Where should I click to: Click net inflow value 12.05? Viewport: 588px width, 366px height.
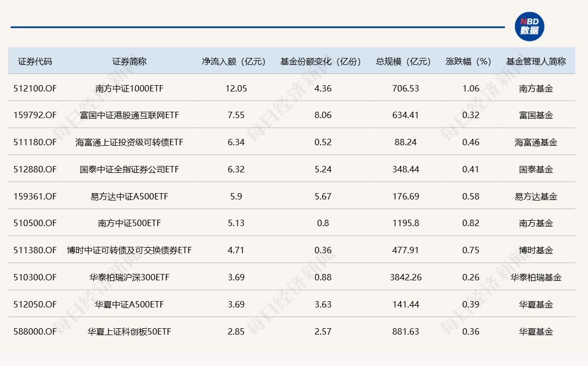click(236, 88)
